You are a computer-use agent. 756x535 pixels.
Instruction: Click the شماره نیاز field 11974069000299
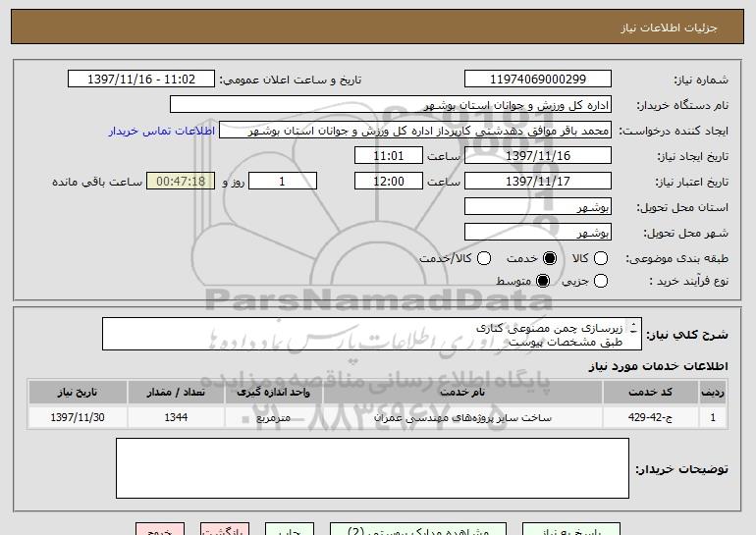(538, 80)
